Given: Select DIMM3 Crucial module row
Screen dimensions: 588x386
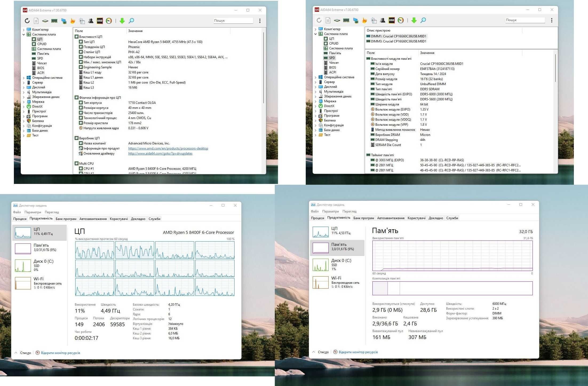Looking at the screenshot, I should 396,41.
